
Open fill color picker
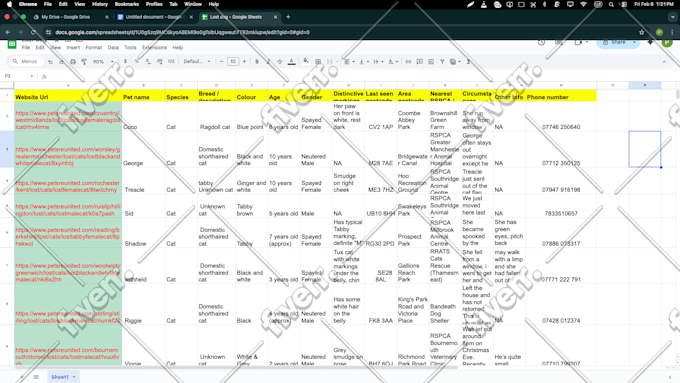[306, 62]
